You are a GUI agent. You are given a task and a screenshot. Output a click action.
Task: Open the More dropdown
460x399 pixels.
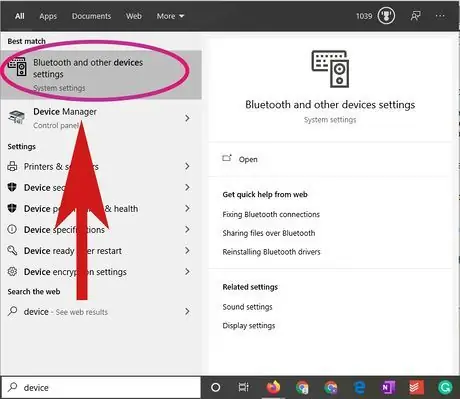tap(170, 16)
